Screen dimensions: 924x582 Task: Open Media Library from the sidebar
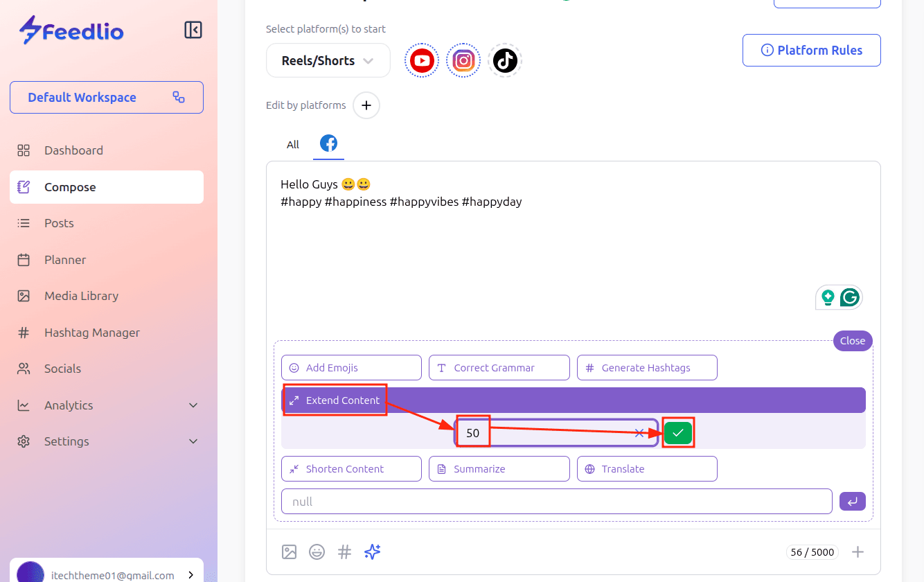[x=81, y=296]
